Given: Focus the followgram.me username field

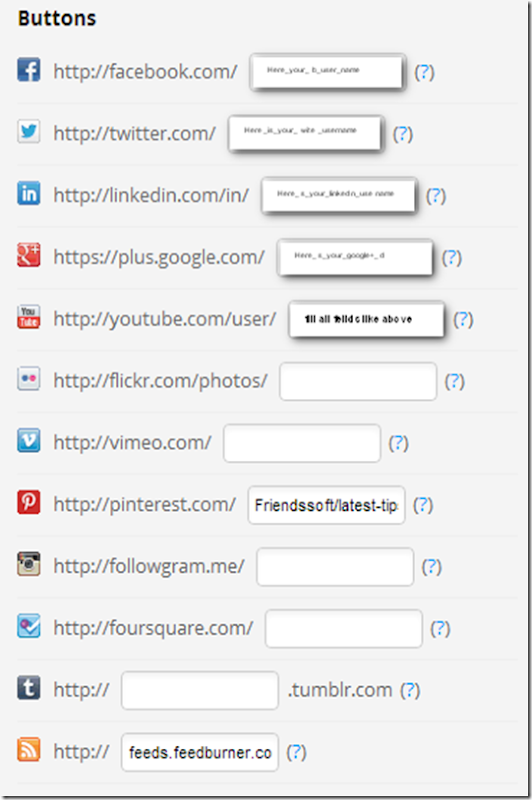Looking at the screenshot, I should tap(335, 567).
